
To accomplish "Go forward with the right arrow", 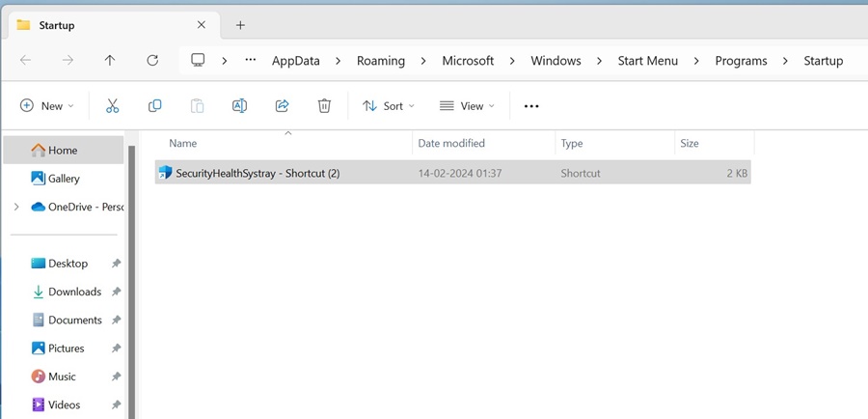I will click(x=68, y=61).
